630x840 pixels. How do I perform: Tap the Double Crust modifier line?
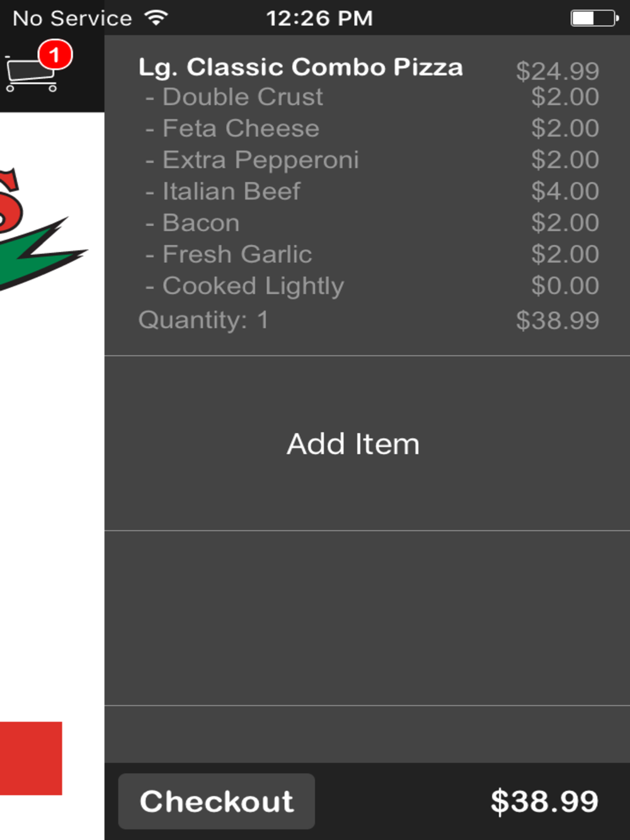tap(372, 97)
